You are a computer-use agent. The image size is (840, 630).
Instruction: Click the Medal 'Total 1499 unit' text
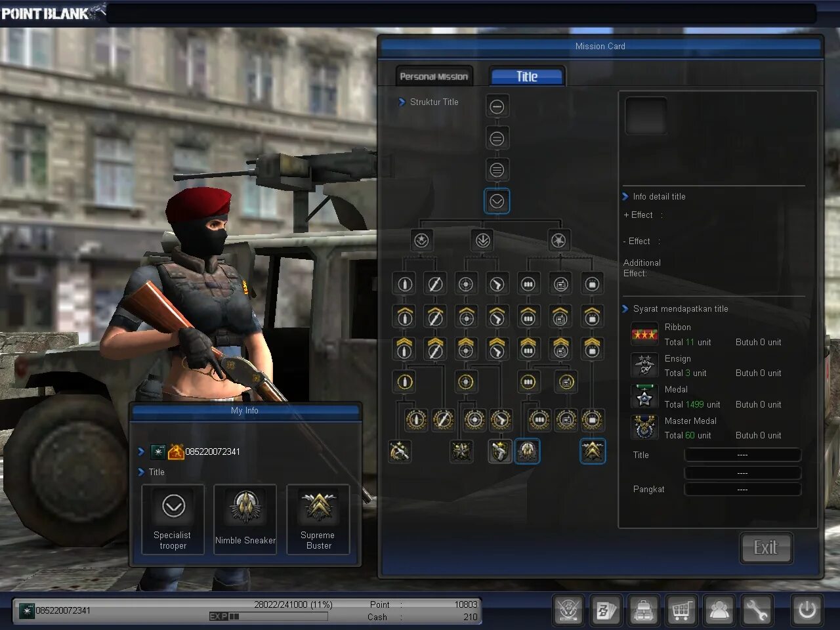click(692, 404)
